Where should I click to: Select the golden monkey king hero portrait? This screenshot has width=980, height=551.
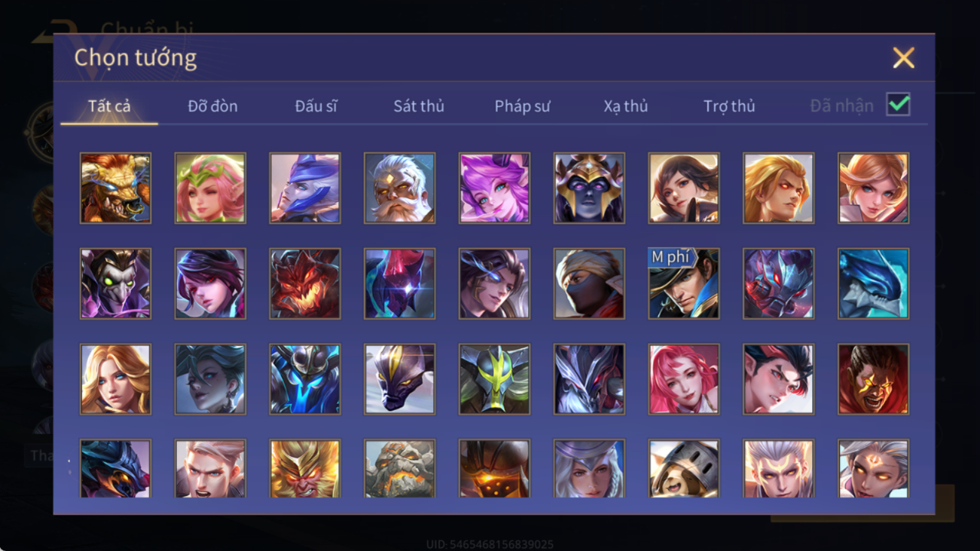pyautogui.click(x=305, y=469)
